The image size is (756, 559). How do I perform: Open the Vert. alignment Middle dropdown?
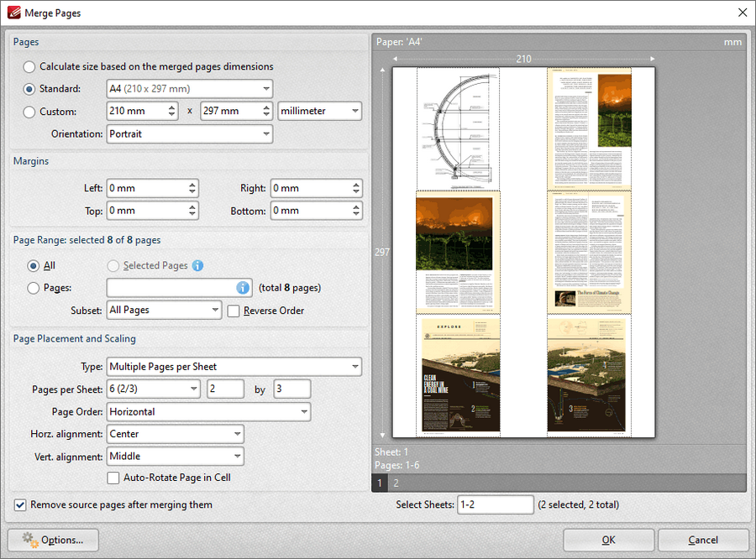pos(175,456)
